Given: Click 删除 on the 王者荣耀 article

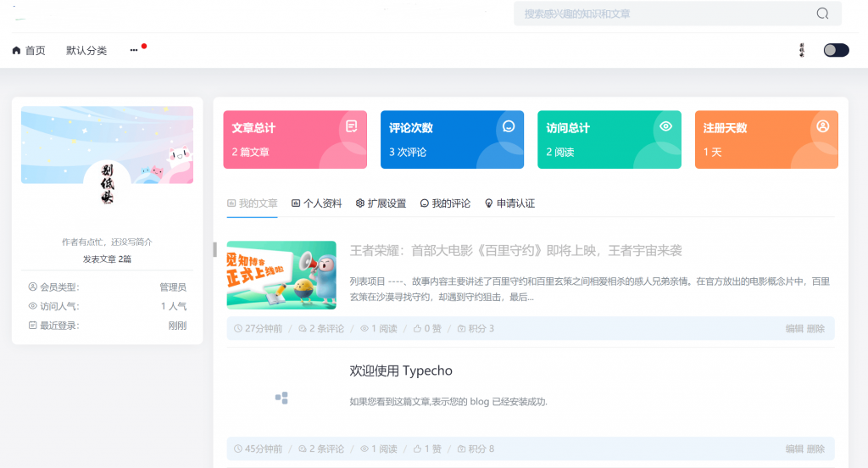Looking at the screenshot, I should (815, 328).
